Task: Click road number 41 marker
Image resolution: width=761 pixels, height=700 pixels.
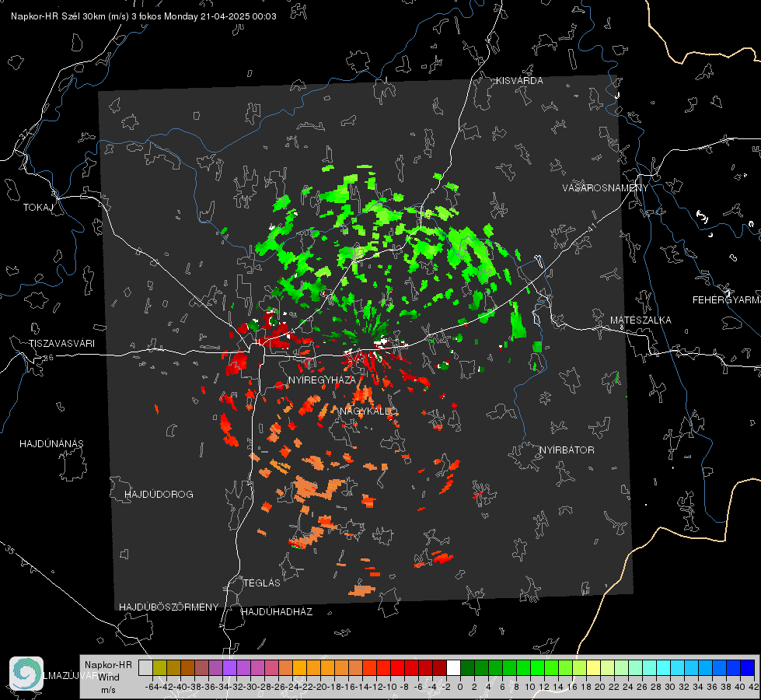Action: click(592, 226)
